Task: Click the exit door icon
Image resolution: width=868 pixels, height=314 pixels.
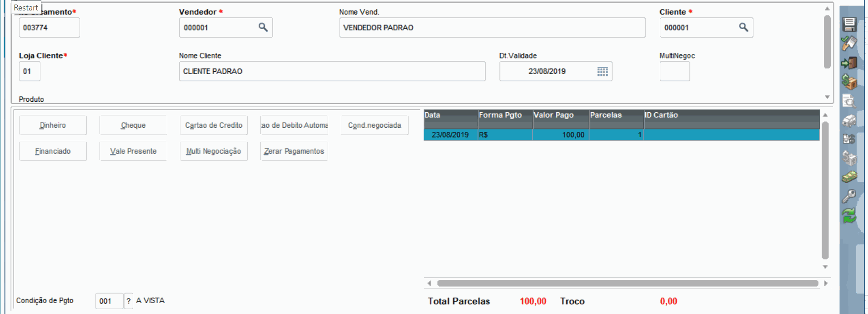Action: [849, 63]
